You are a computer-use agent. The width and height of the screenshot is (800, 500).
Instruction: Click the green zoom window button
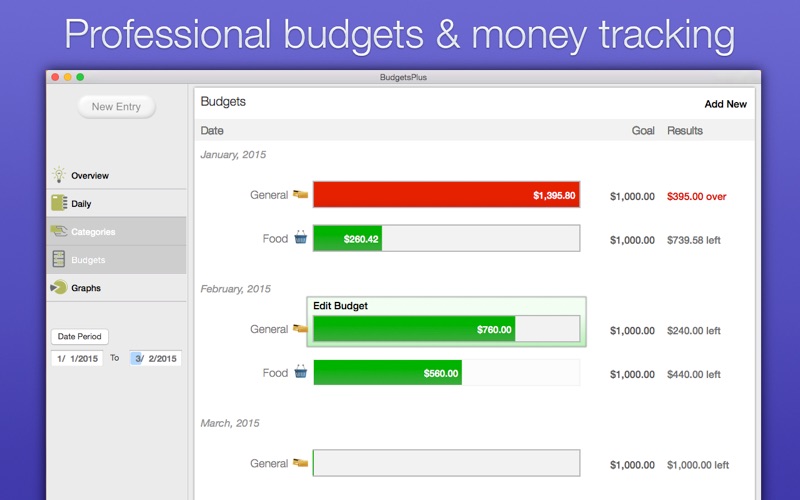(x=80, y=77)
